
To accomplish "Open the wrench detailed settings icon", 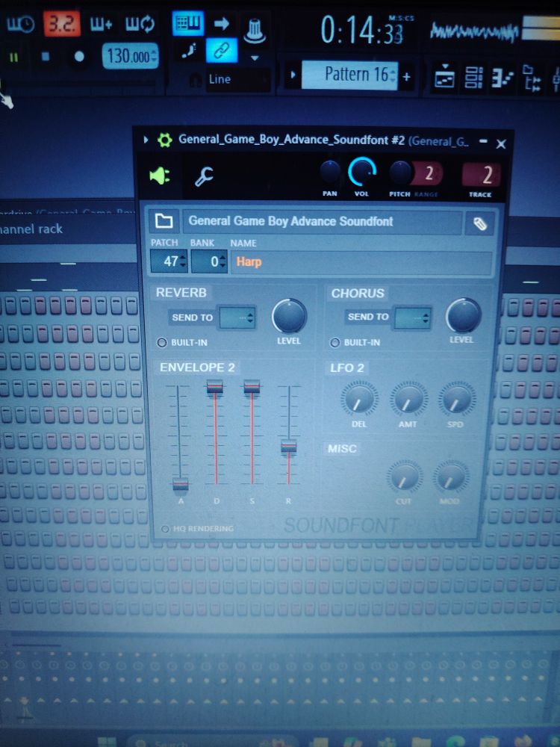I will [205, 177].
